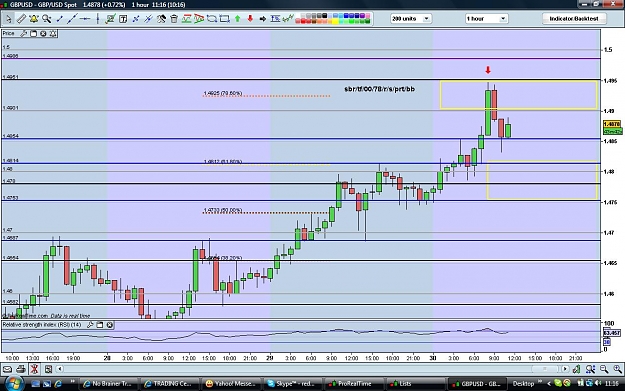Click the printer icon
This screenshot has width=625, height=391.
tap(21, 369)
